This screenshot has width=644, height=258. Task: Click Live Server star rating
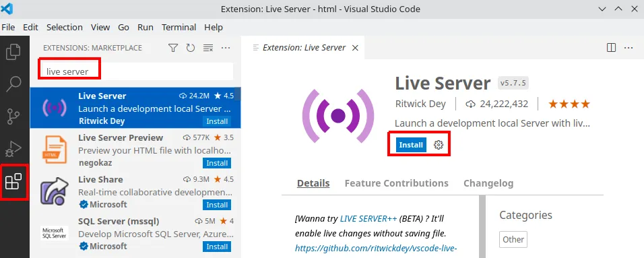click(x=569, y=104)
